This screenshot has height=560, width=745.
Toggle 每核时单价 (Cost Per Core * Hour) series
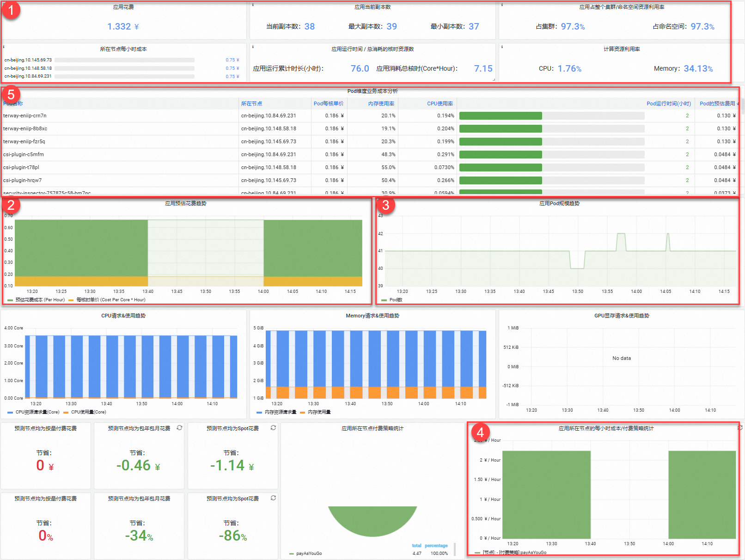tap(111, 300)
